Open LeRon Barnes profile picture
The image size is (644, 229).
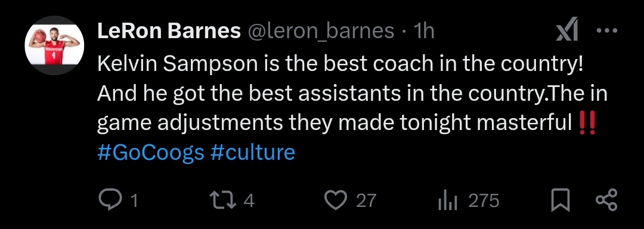tap(54, 45)
